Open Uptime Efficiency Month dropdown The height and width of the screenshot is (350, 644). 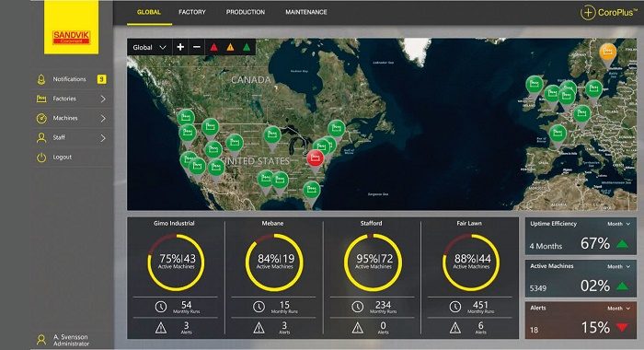pyautogui.click(x=619, y=224)
